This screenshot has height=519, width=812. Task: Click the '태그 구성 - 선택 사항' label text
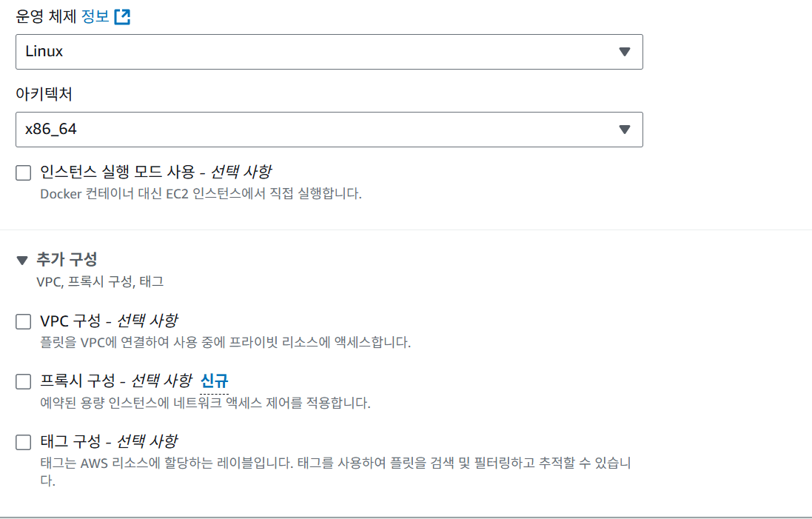(108, 442)
